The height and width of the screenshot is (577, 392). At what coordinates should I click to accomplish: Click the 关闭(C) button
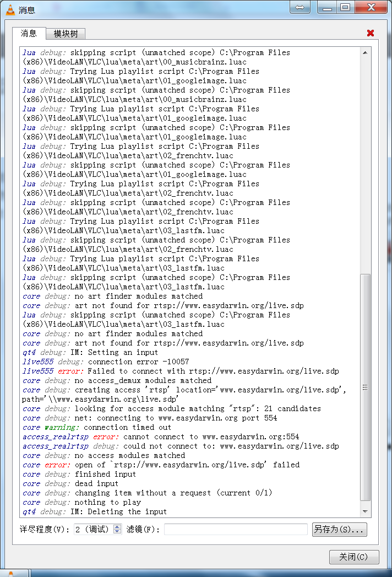tap(354, 557)
